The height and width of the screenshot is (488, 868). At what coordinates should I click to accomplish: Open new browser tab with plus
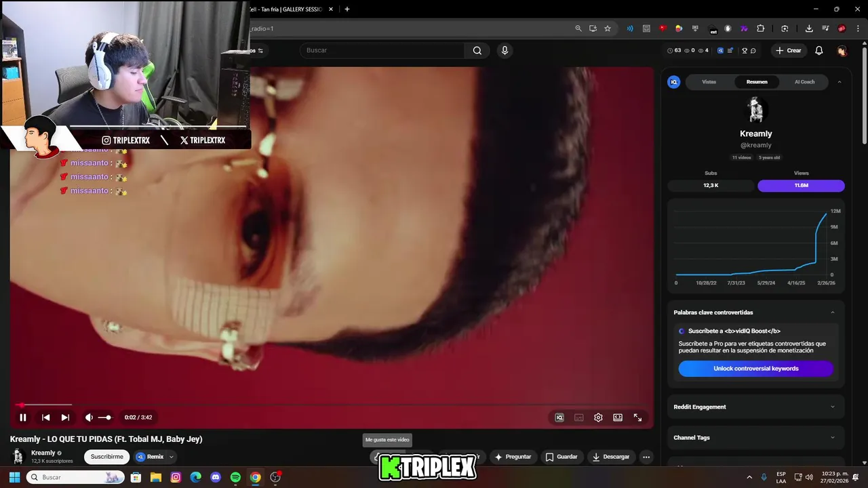coord(347,9)
